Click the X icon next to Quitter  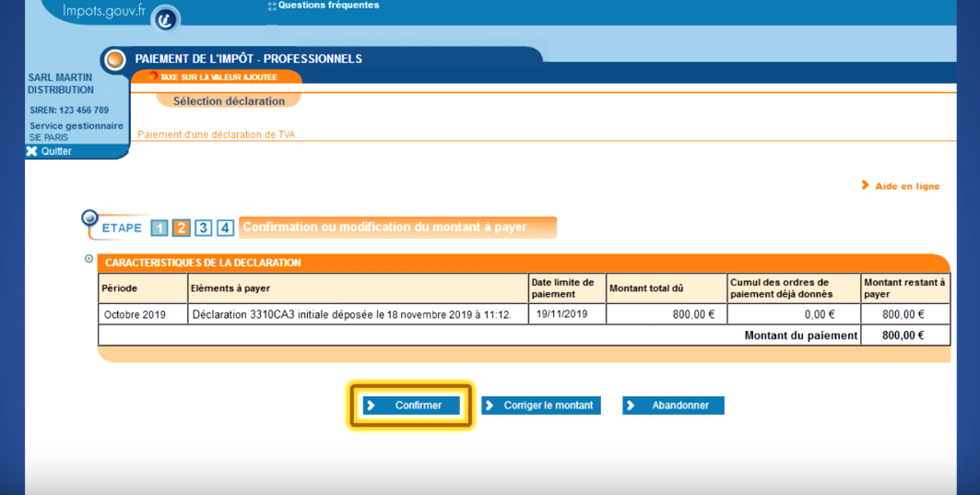32,151
